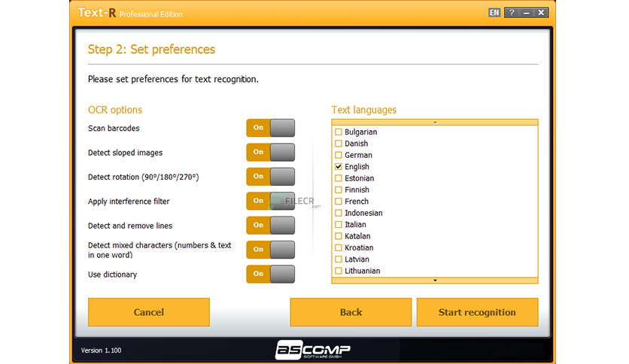Open the EN language selector
Image resolution: width=629 pixels, height=364 pixels.
tap(494, 13)
